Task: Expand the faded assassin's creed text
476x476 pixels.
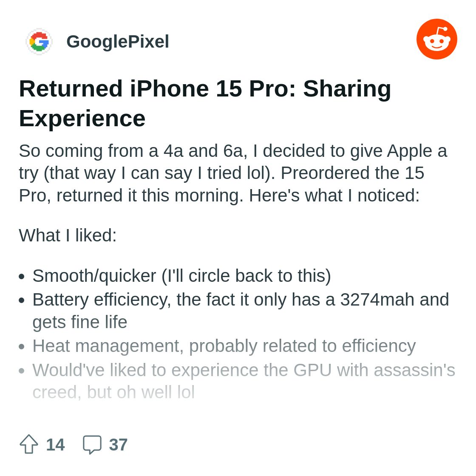Action: tap(244, 381)
